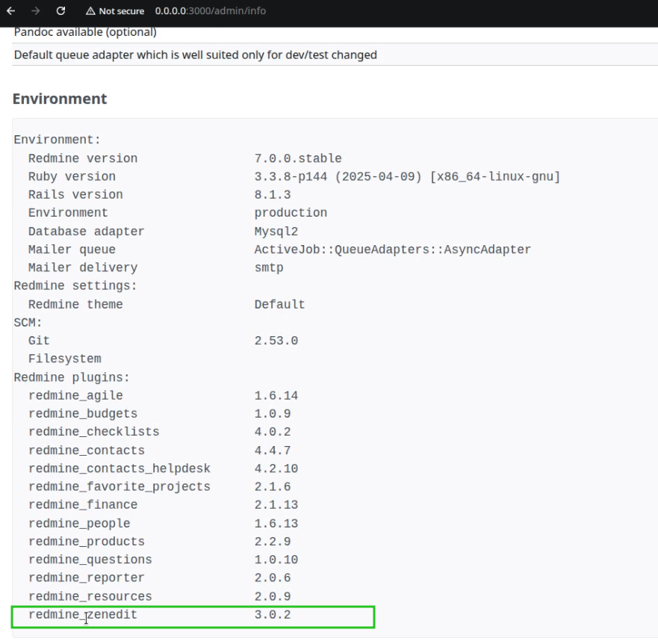
Task: Select Redmine version value 7.0.0.stable
Action: tap(298, 158)
